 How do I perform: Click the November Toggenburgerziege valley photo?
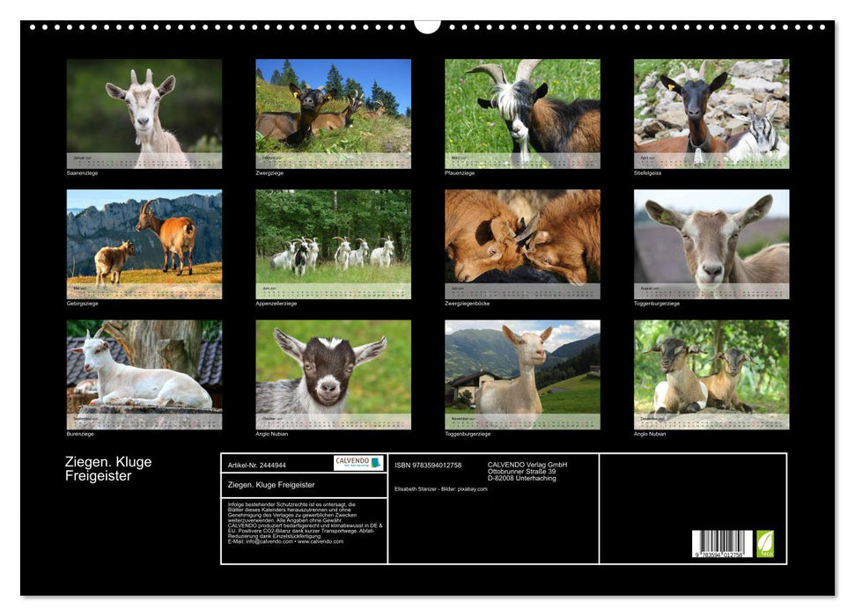[522, 375]
